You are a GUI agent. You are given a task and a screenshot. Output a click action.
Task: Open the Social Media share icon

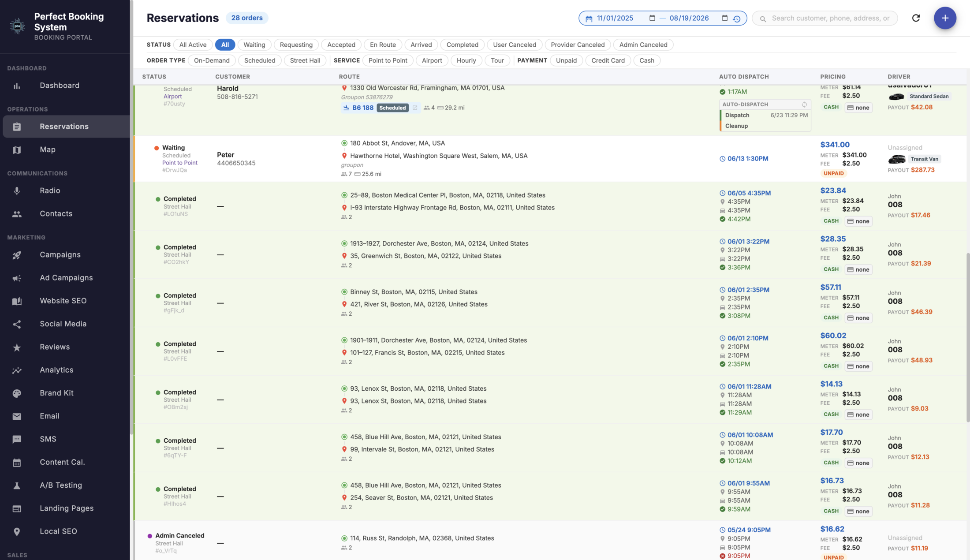tap(17, 324)
